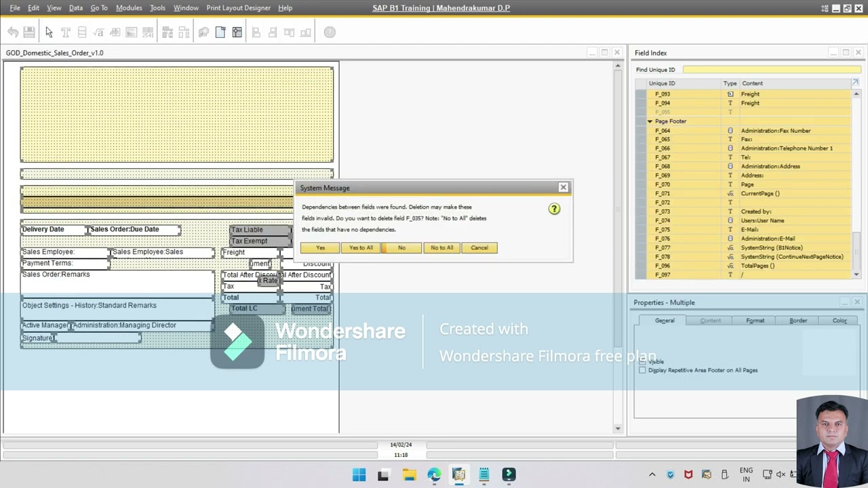
Task: Click the print preview magnifier icon
Action: tap(203, 32)
